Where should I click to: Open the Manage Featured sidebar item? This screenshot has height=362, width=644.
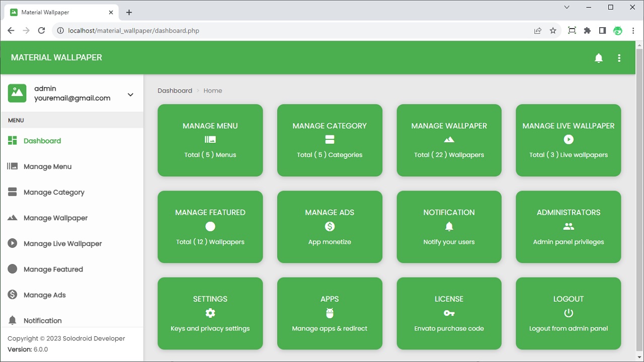pyautogui.click(x=72, y=269)
